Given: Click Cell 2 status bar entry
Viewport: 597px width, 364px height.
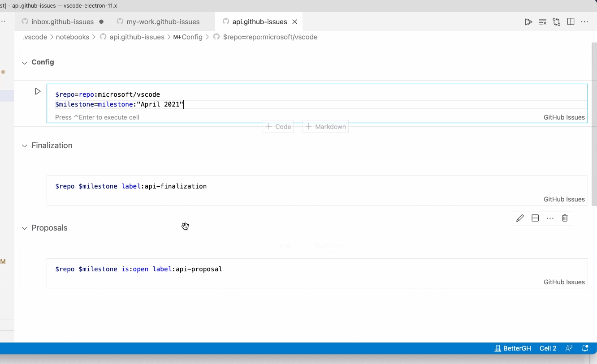Looking at the screenshot, I should [x=548, y=348].
